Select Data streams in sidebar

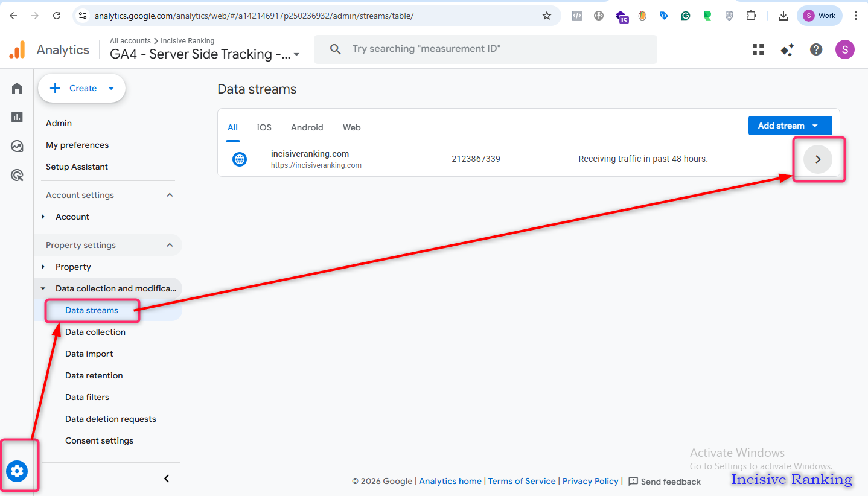[92, 310]
